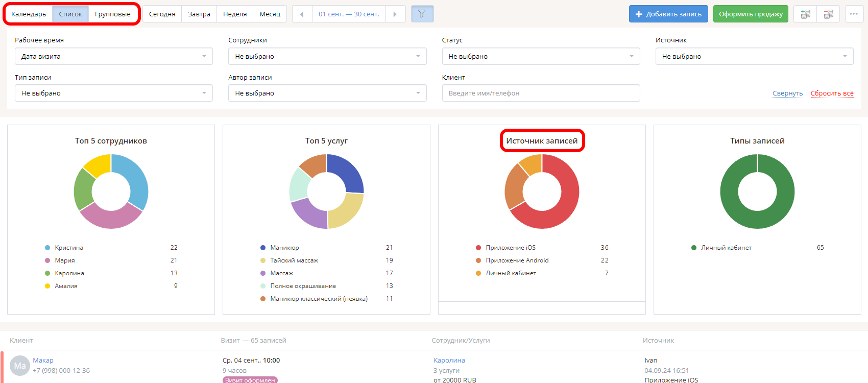The width and height of the screenshot is (868, 383).
Task: Click dark blue segment of Топ 5 услуг chart
Action: point(347,172)
